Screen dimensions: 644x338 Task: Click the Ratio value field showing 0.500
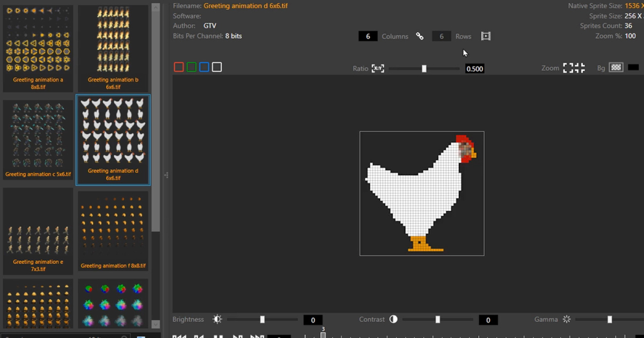tap(474, 69)
